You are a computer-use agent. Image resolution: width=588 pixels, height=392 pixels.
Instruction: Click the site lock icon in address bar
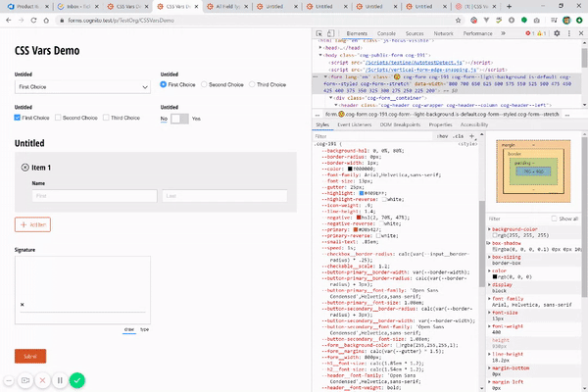62,21
